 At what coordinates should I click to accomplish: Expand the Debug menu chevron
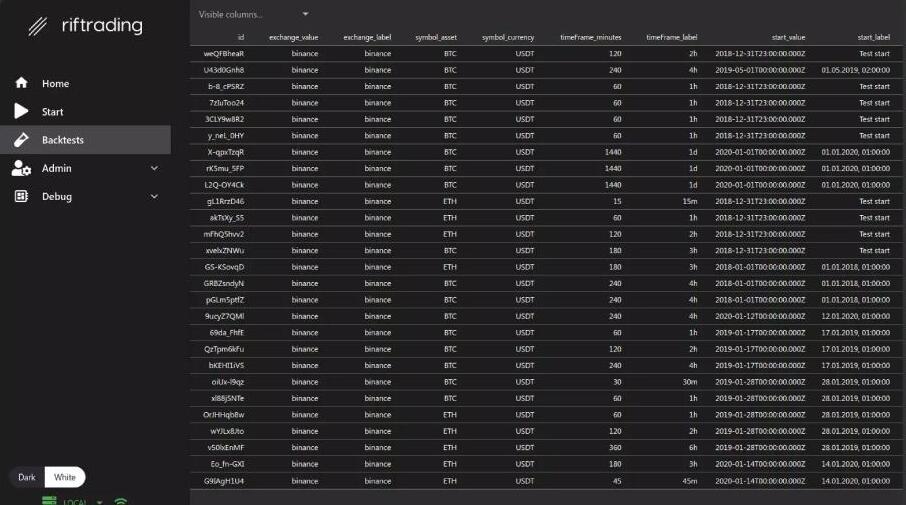pos(154,196)
